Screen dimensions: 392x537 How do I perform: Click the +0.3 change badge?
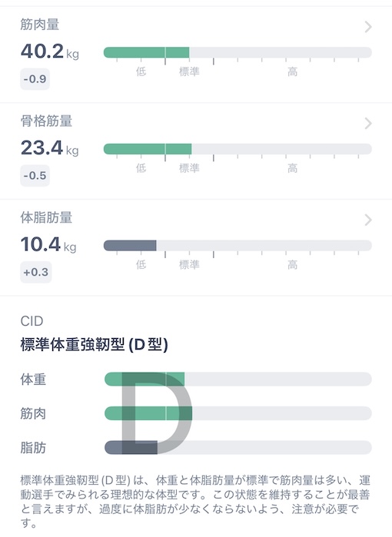pyautogui.click(x=36, y=272)
